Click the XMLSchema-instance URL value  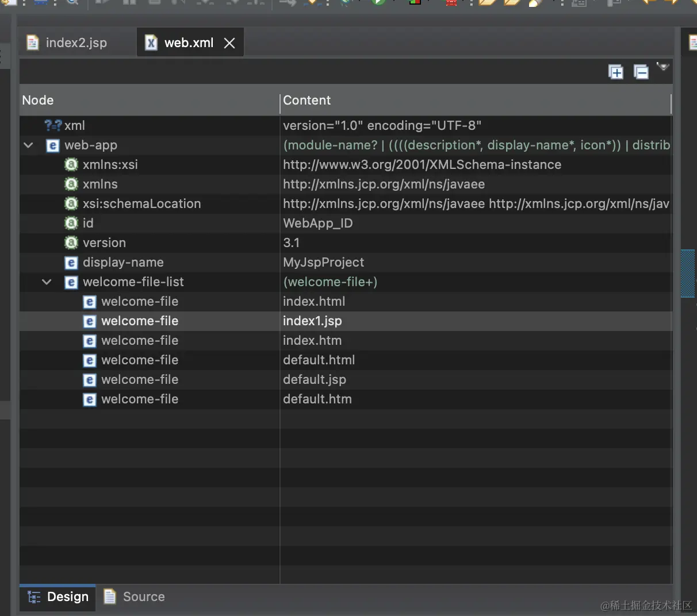tap(422, 165)
